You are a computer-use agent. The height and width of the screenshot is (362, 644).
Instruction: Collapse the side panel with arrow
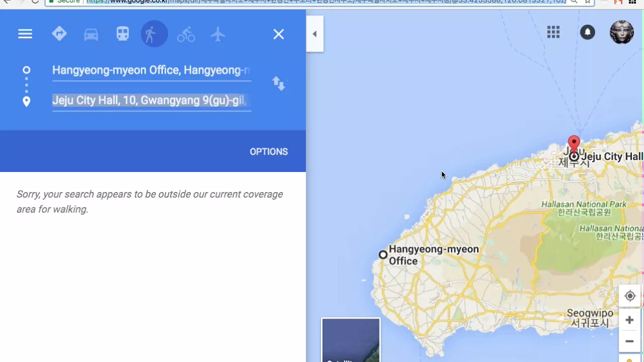(314, 34)
